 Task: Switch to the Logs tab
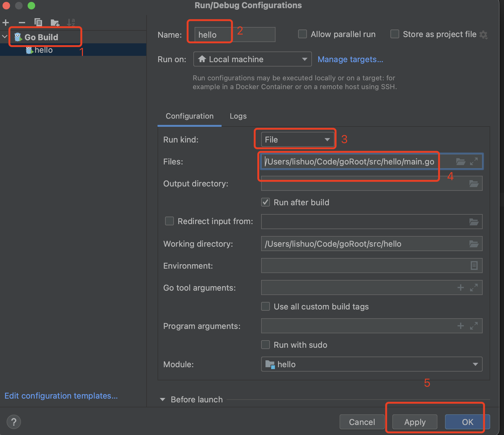click(x=238, y=116)
